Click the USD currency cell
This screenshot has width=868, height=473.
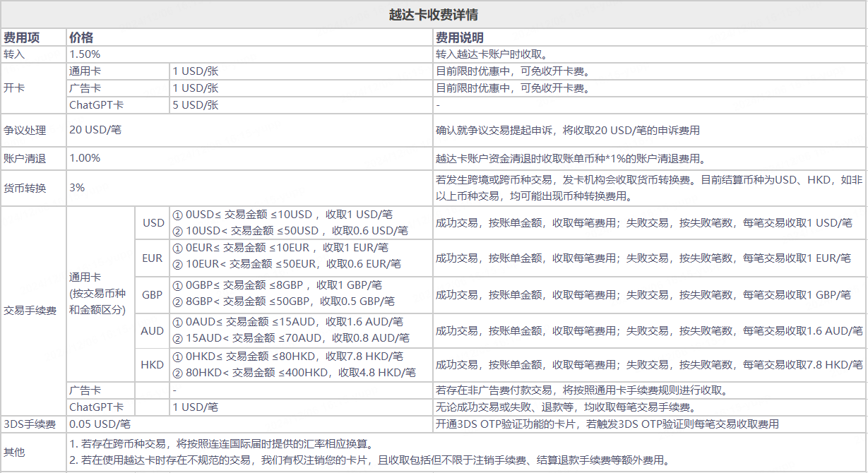pyautogui.click(x=153, y=223)
